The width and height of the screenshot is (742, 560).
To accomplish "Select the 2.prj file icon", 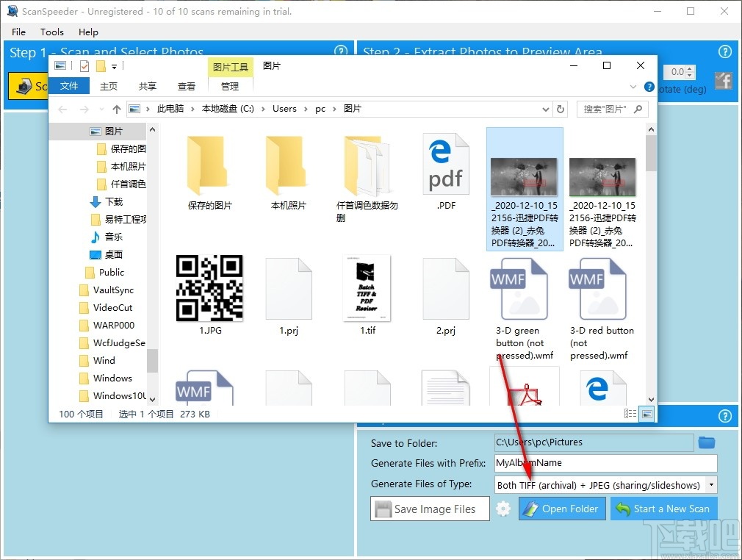I will pyautogui.click(x=446, y=288).
